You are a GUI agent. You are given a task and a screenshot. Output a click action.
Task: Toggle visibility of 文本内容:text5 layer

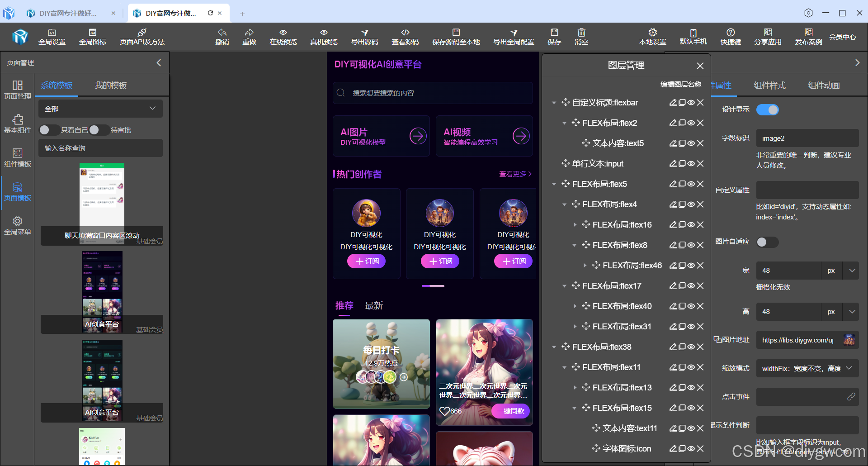pos(691,143)
